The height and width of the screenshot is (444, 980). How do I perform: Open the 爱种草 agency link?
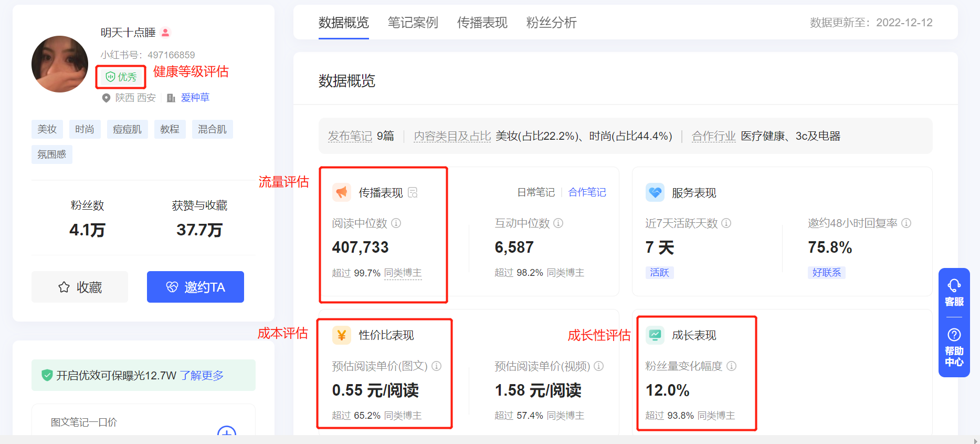(x=195, y=98)
